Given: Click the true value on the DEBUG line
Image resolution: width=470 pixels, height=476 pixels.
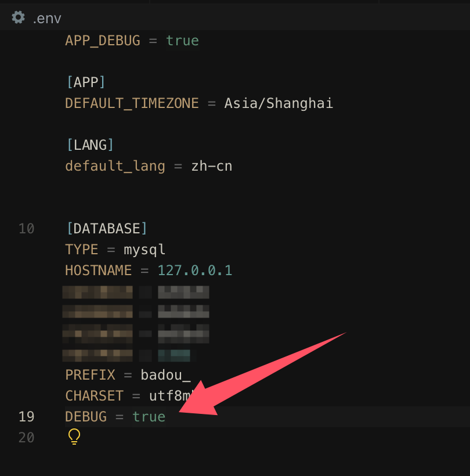Looking at the screenshot, I should 149,416.
